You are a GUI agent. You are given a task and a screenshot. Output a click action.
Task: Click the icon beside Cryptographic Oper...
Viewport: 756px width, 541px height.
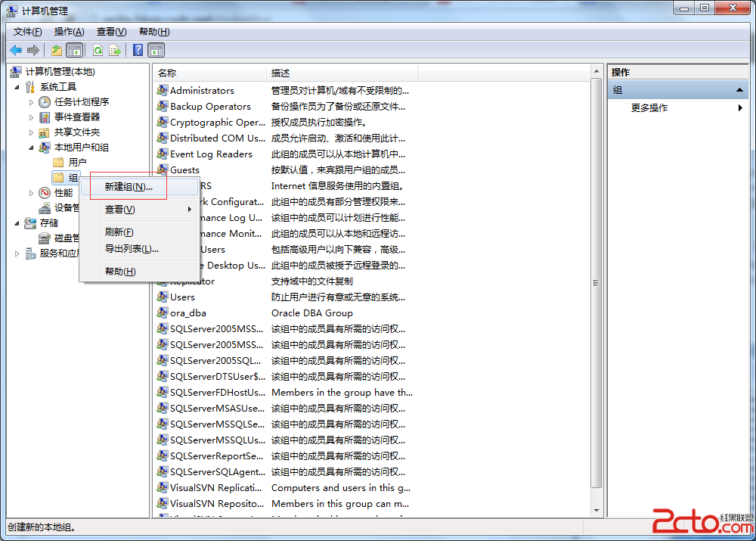(x=163, y=122)
